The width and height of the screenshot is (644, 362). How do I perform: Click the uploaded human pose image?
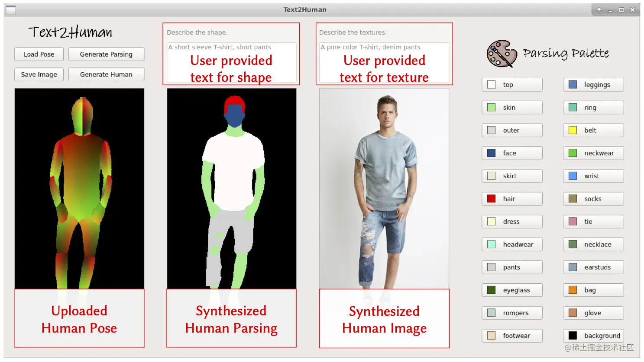tap(79, 189)
